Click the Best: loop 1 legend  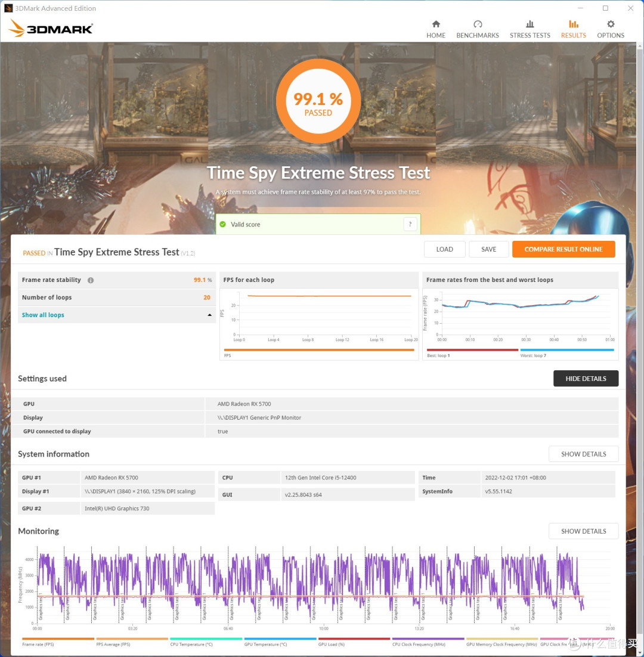(472, 353)
